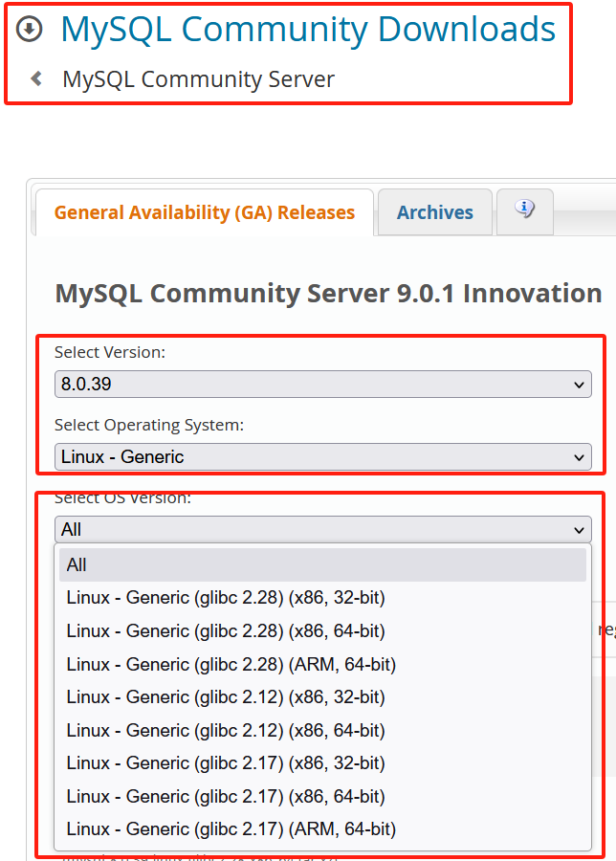Open the MySQL Community Downloads heading link
Viewport: 616px width, 861px height.
click(307, 30)
